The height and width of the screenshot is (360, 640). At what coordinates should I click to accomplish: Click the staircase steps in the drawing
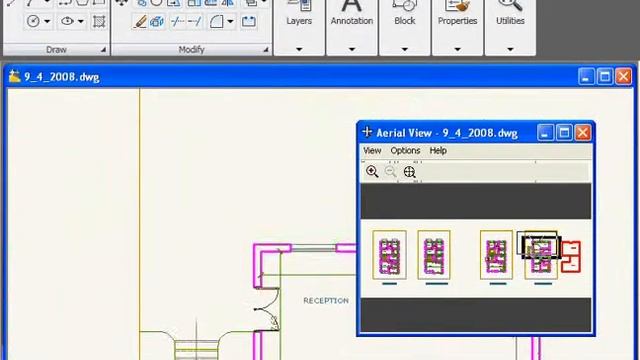pos(196,350)
